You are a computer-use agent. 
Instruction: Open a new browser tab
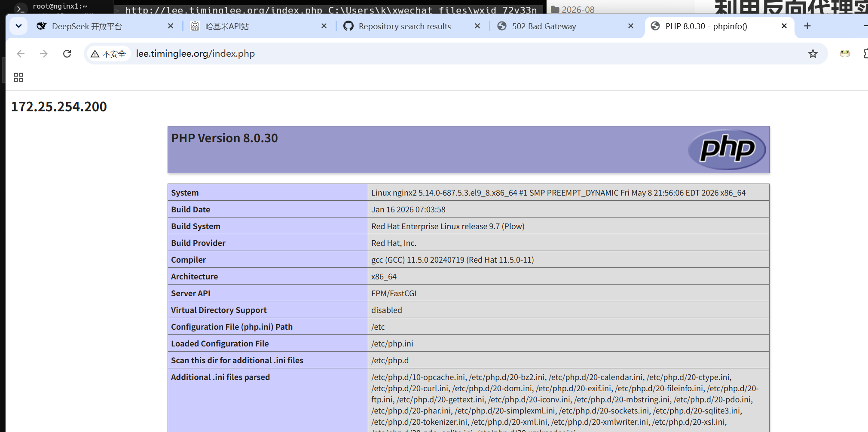[807, 26]
